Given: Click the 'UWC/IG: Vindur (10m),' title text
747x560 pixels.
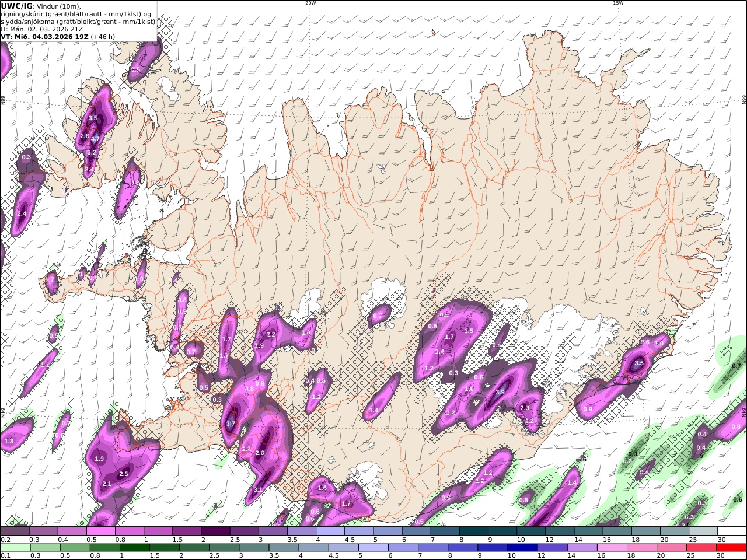Looking at the screenshot, I should tap(41, 6).
